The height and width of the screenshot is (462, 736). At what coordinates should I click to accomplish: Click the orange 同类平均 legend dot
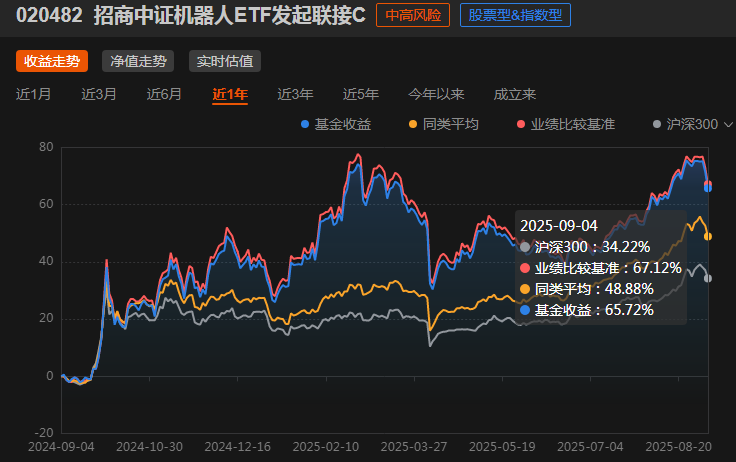pos(413,124)
